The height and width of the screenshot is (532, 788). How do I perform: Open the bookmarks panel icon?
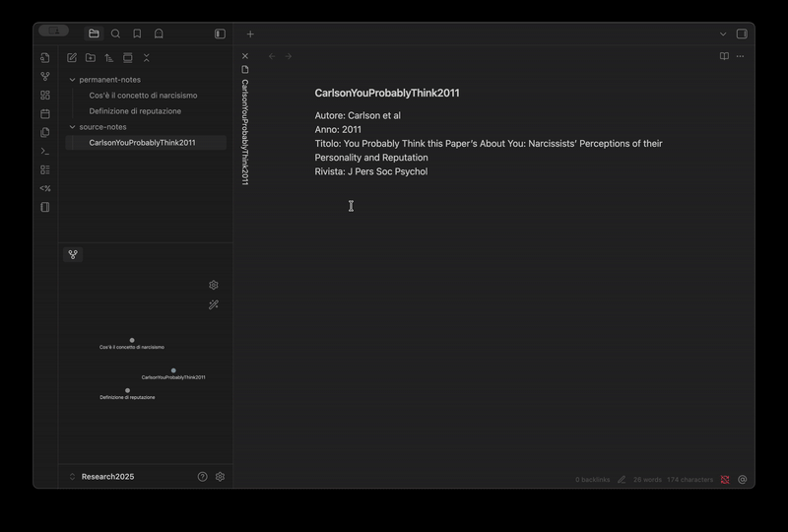click(137, 33)
